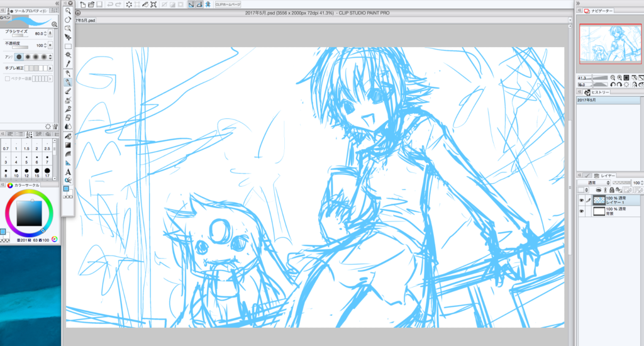This screenshot has height=346, width=644.
Task: Click the Open file folder icon
Action: (x=91, y=4)
